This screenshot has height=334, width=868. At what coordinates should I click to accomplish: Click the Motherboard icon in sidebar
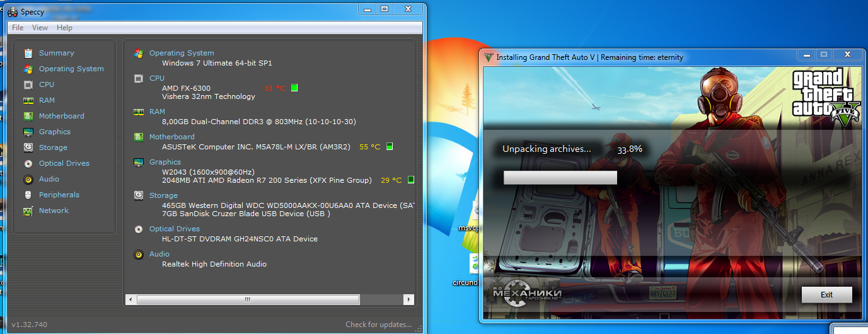point(28,116)
